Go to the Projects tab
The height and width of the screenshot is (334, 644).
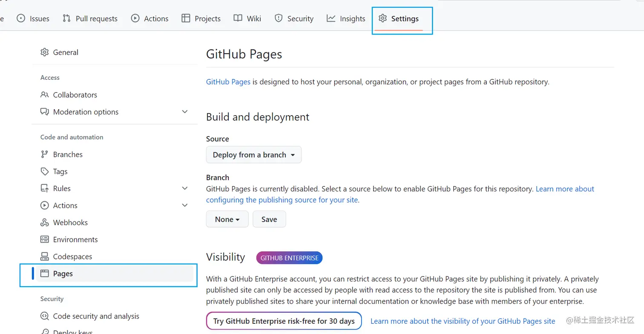(x=201, y=18)
